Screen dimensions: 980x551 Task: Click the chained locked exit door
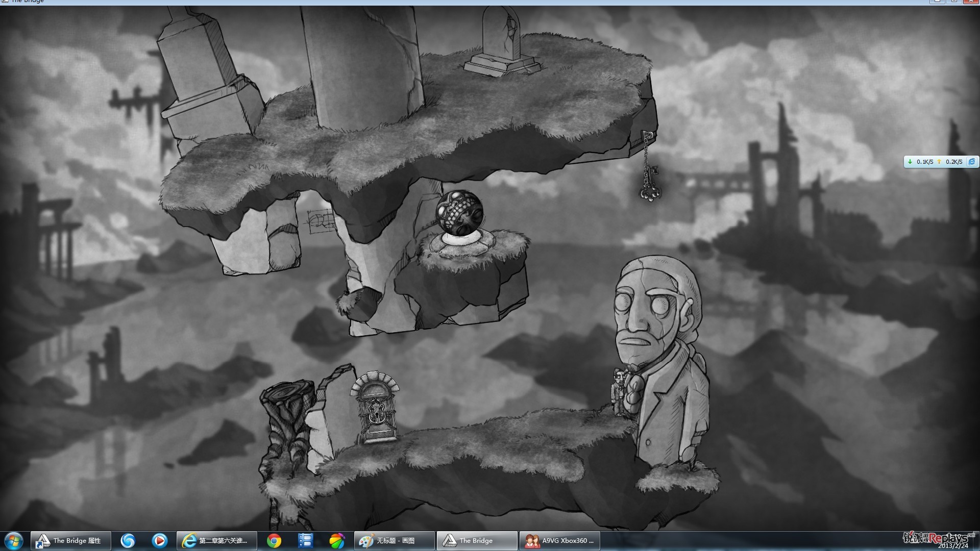click(376, 407)
